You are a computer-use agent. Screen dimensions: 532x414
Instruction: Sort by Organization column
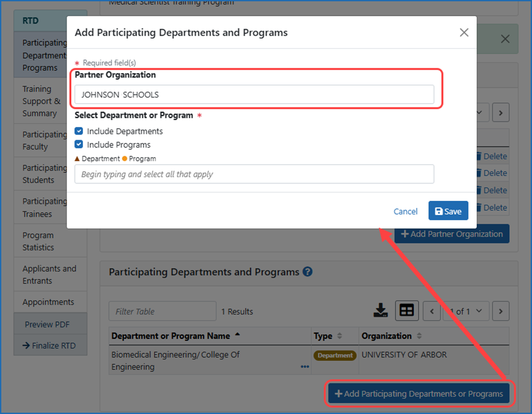coord(392,335)
